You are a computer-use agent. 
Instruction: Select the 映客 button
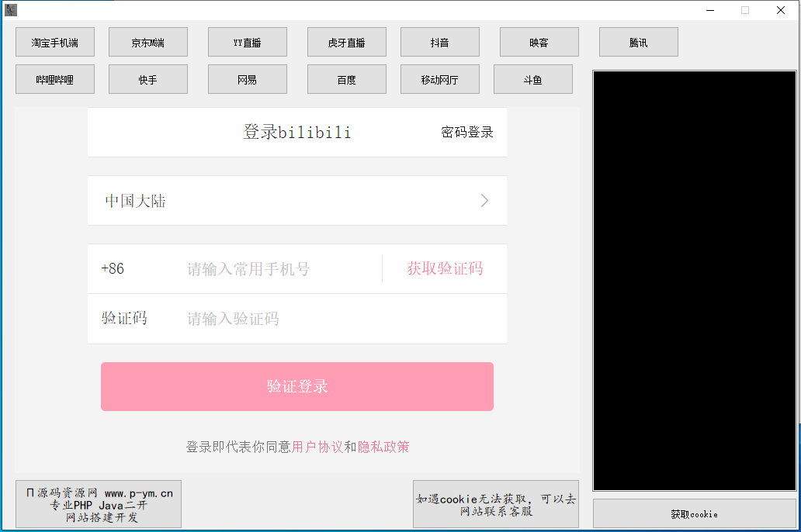tap(539, 43)
